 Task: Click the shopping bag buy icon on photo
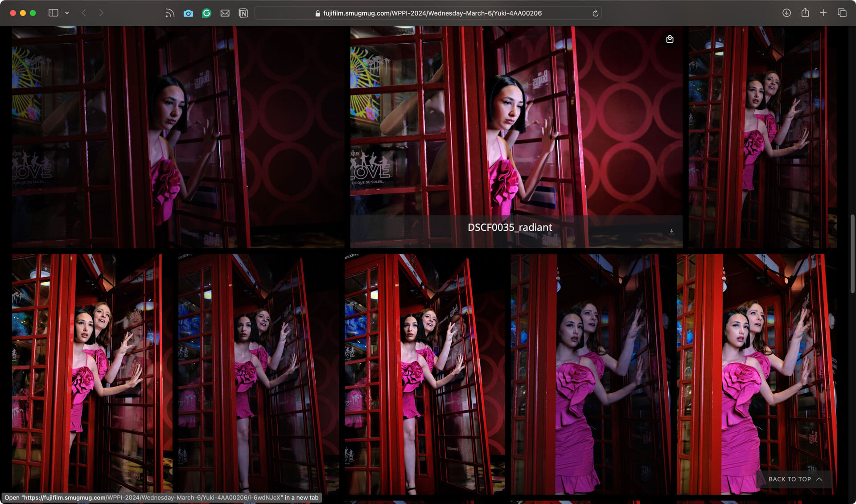tap(670, 39)
